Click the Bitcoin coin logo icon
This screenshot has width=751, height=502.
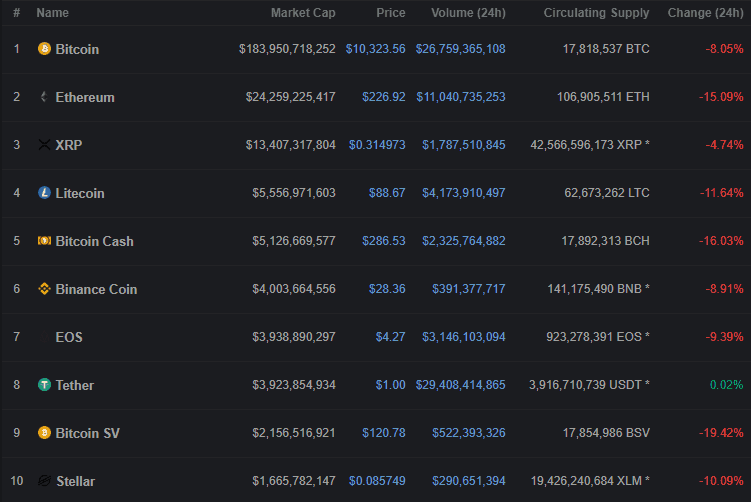coord(44,49)
